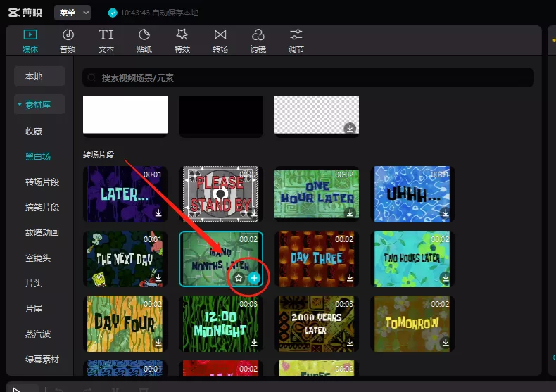This screenshot has height=392, width=556.
Task: Download the 2000 YEARS LATER clip
Action: (x=350, y=342)
